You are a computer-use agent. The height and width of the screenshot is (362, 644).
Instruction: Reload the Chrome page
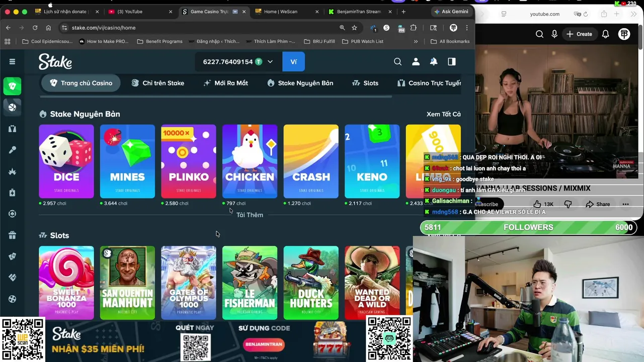point(35,28)
